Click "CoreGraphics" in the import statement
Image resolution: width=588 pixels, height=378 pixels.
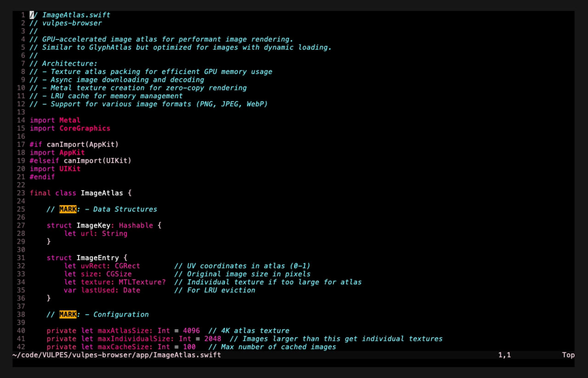point(85,128)
